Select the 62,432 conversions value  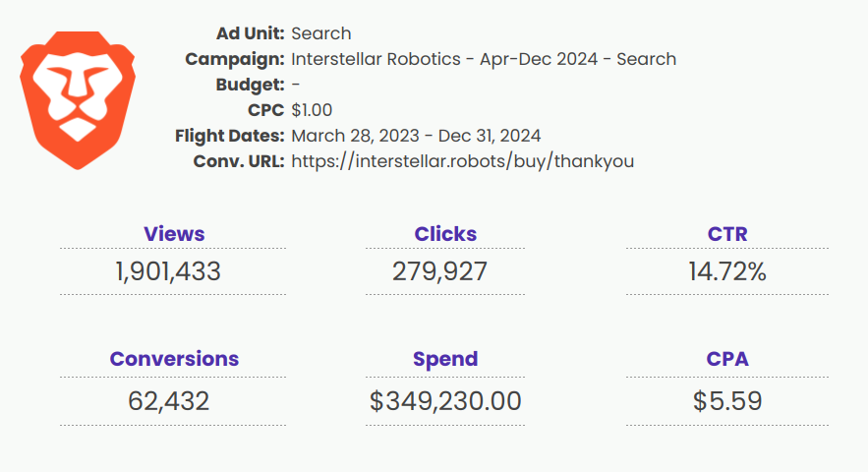point(168,401)
